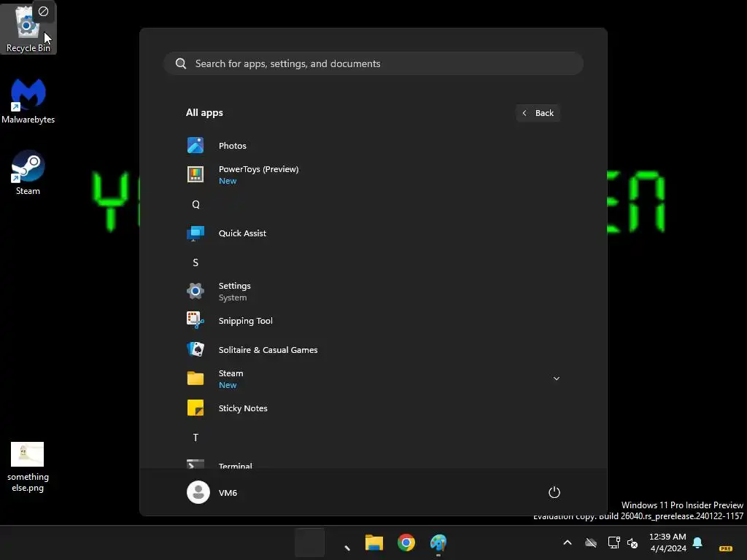Click the Back button in All apps

(538, 113)
